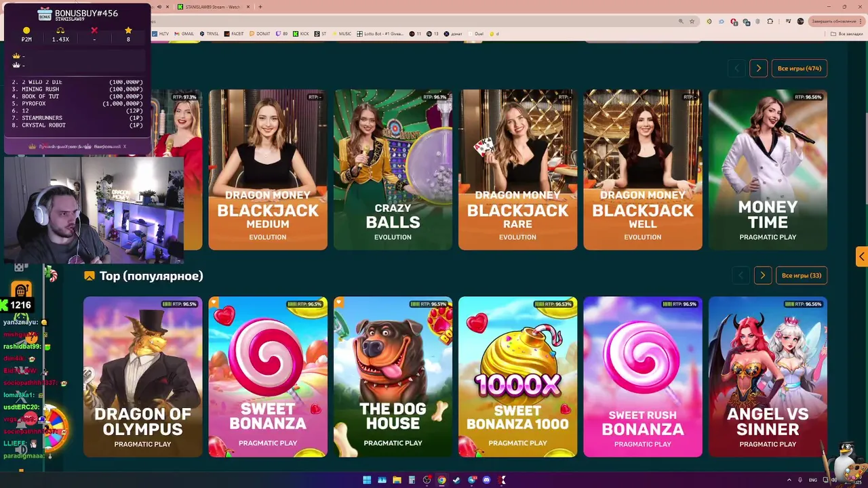Click the favorite heart on The Dog House card

pos(339,302)
